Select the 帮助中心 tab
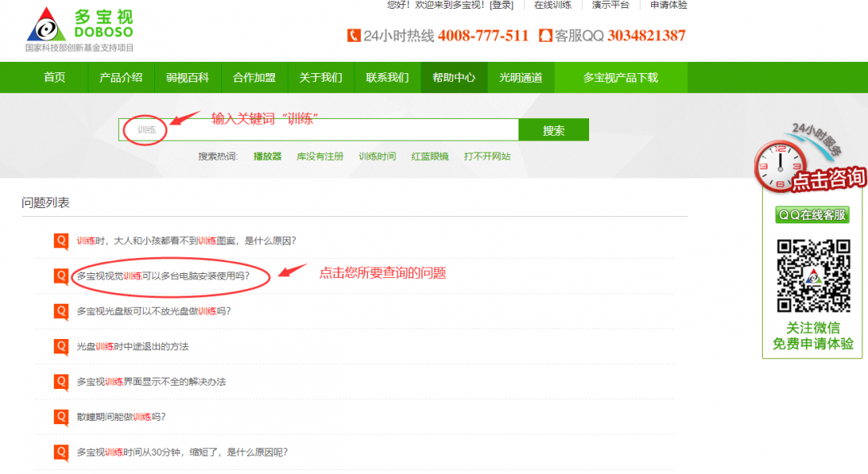The image size is (868, 474). coord(454,77)
